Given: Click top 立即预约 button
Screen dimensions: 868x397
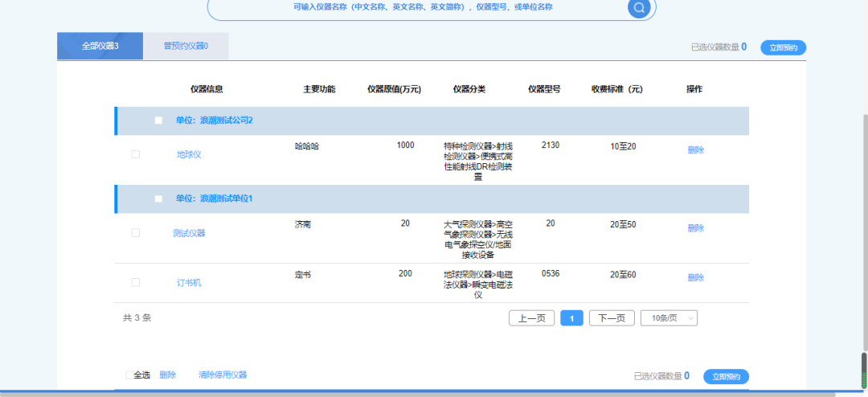Looking at the screenshot, I should [x=783, y=47].
